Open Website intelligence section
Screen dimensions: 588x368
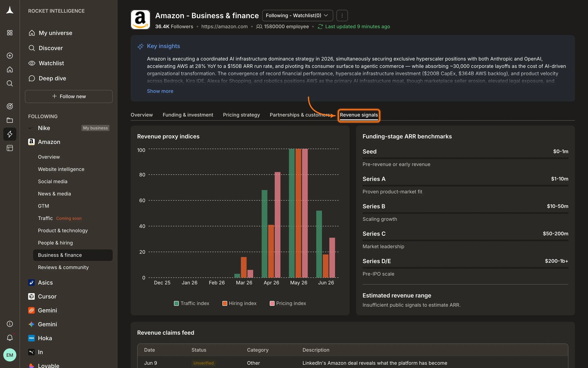61,169
